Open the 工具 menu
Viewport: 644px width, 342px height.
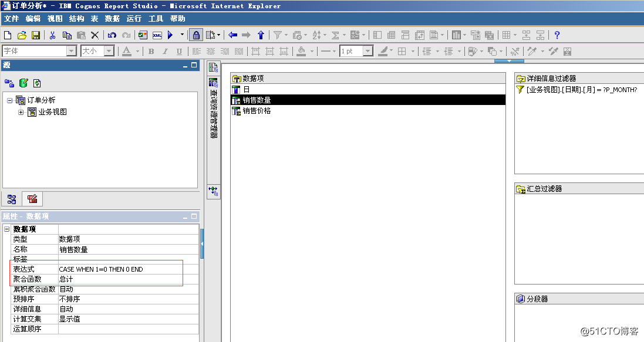156,18
